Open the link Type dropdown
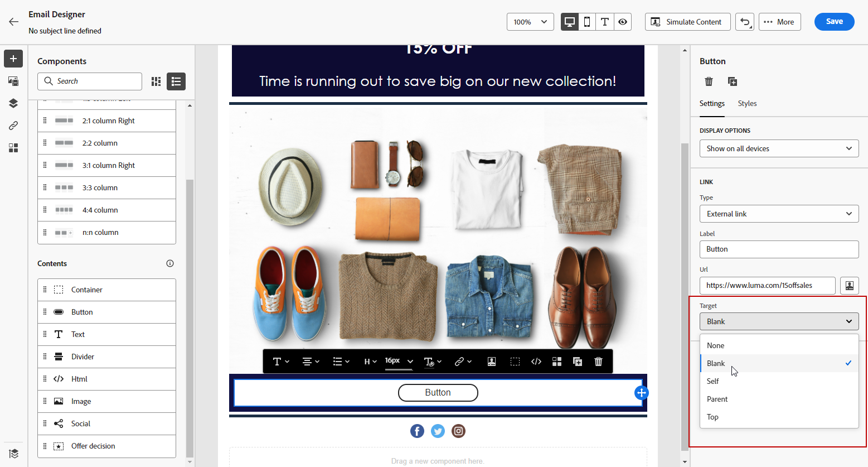 pyautogui.click(x=779, y=214)
